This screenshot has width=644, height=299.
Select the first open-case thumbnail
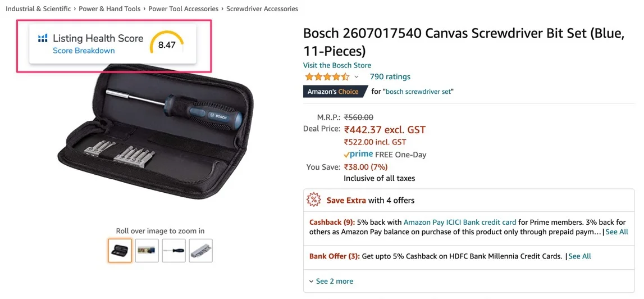pos(120,251)
